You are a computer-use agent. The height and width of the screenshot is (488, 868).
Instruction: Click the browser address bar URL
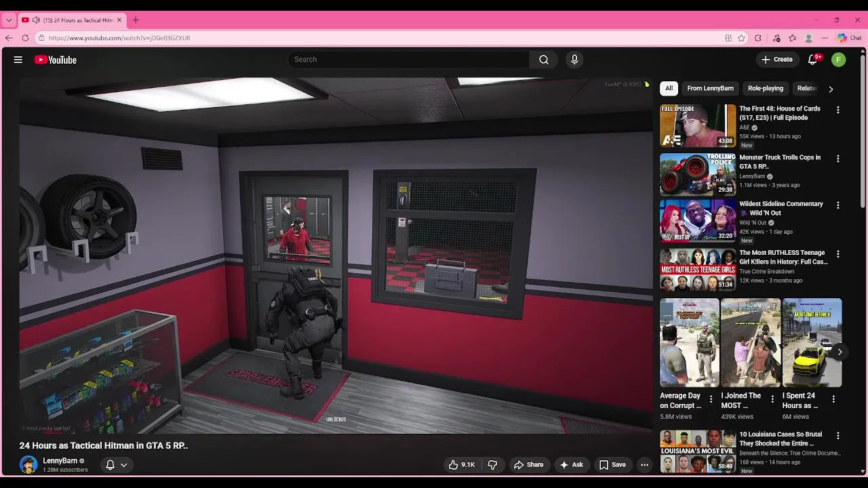tap(119, 38)
